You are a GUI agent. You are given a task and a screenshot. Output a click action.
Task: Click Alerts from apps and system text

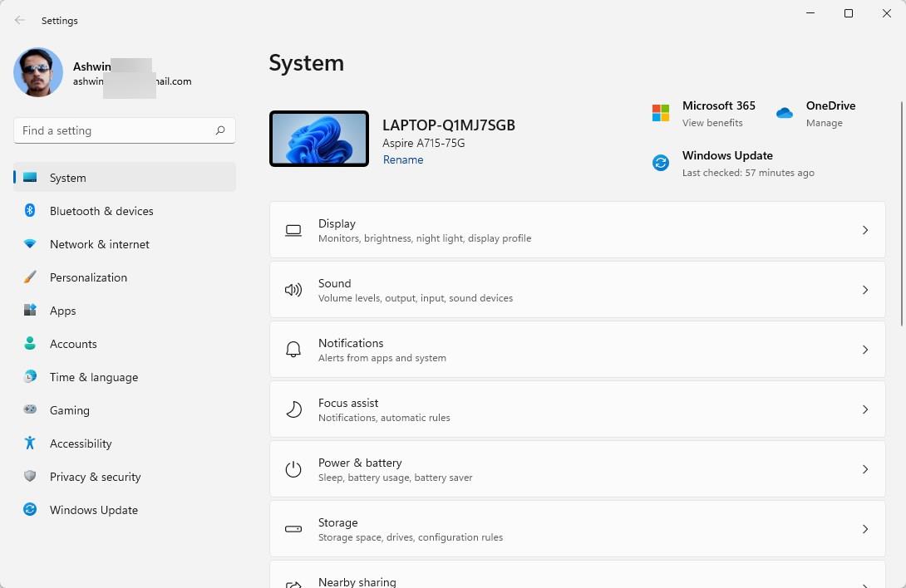point(382,358)
